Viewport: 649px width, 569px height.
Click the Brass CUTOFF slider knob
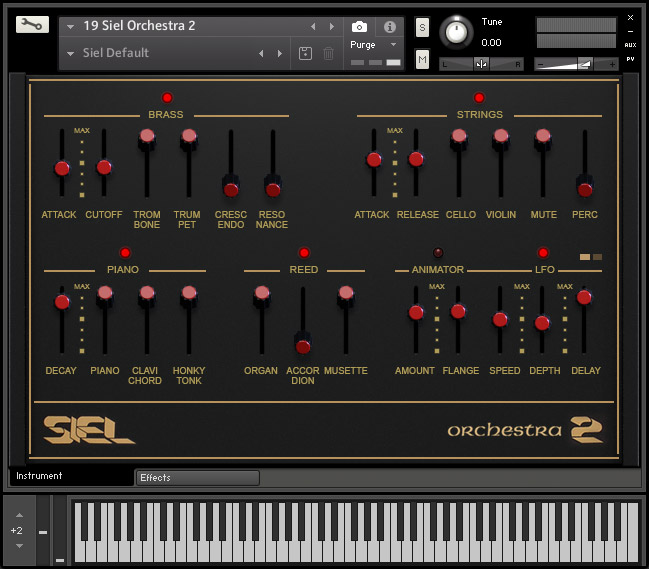tap(104, 168)
